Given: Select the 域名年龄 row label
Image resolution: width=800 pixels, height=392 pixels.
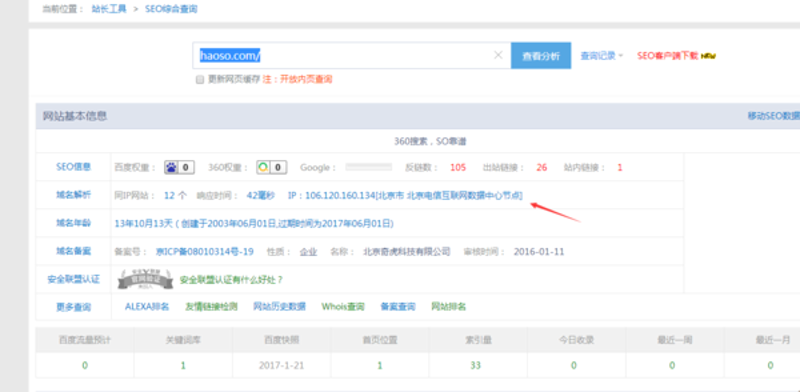Looking at the screenshot, I should tap(73, 223).
